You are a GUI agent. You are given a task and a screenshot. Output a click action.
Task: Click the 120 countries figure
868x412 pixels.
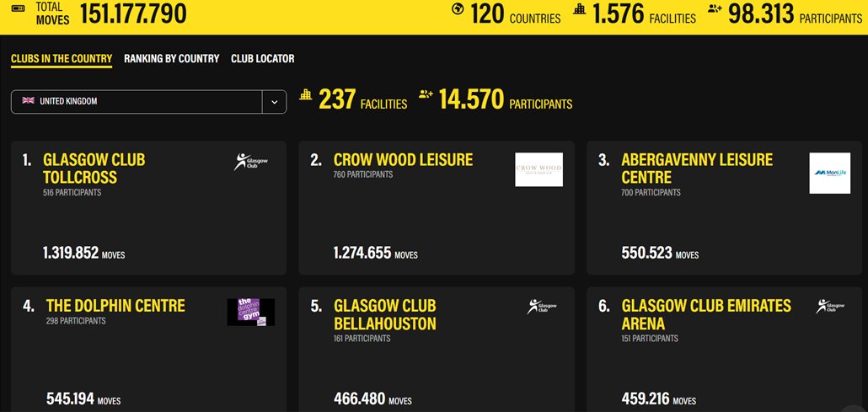point(488,13)
